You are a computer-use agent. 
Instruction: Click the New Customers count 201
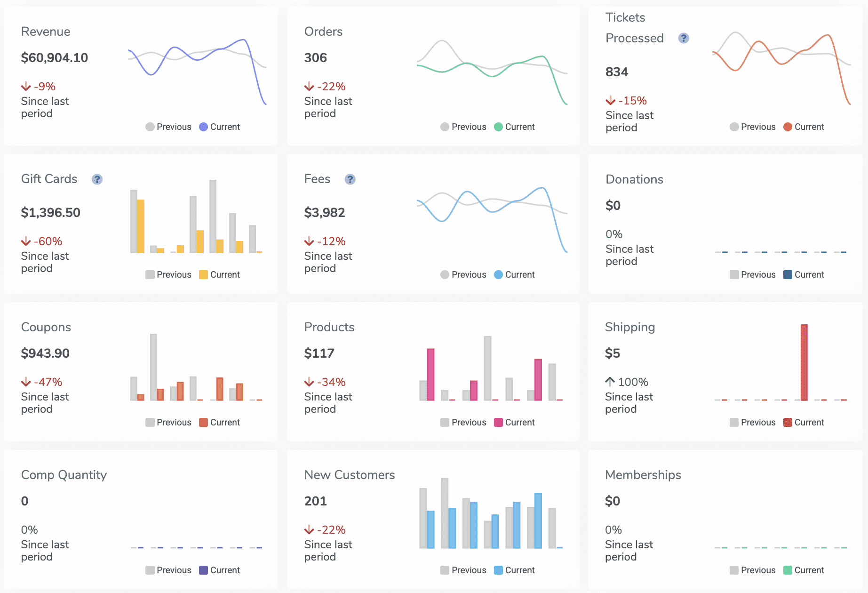coord(316,501)
